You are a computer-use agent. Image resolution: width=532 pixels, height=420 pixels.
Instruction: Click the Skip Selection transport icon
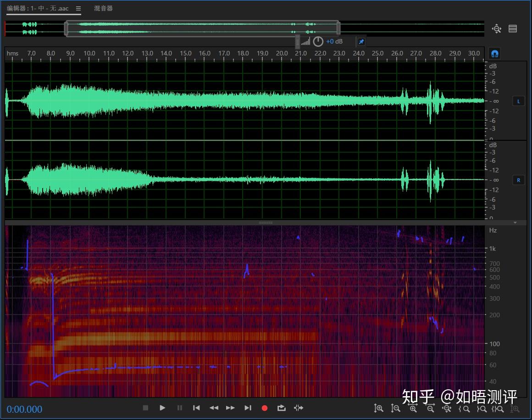[298, 408]
